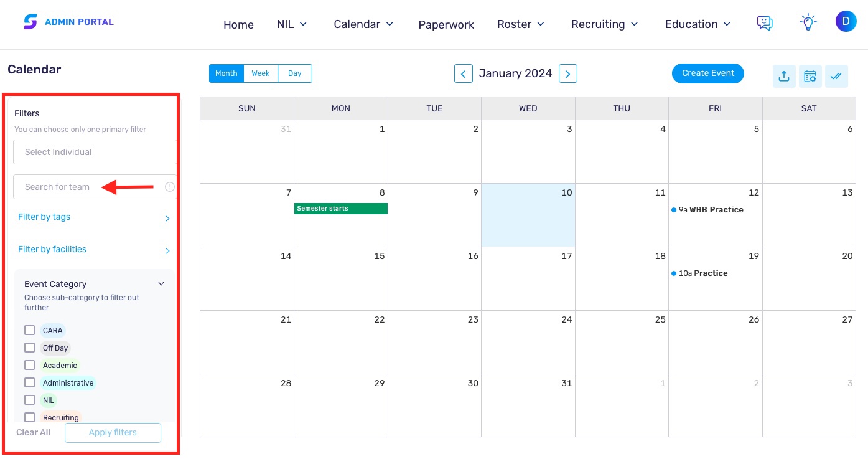Open the user profile avatar D
This screenshot has width=868, height=459.
pyautogui.click(x=846, y=21)
